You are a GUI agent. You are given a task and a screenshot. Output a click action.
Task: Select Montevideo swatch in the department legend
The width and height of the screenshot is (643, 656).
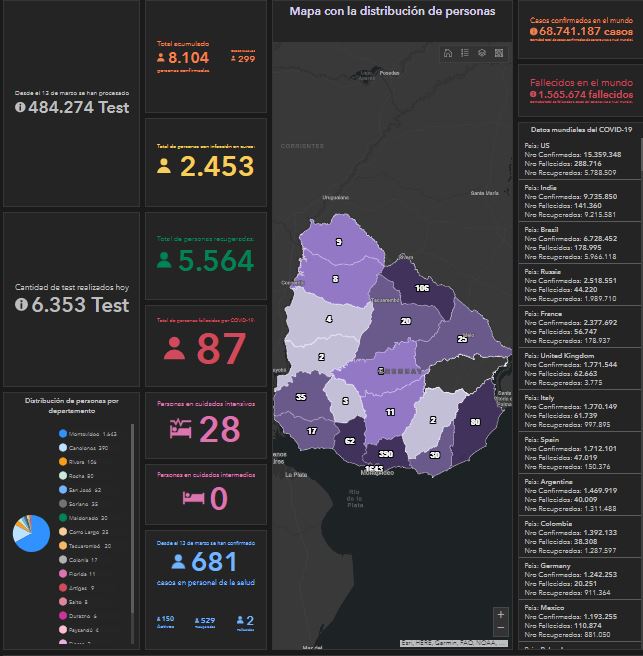point(63,433)
